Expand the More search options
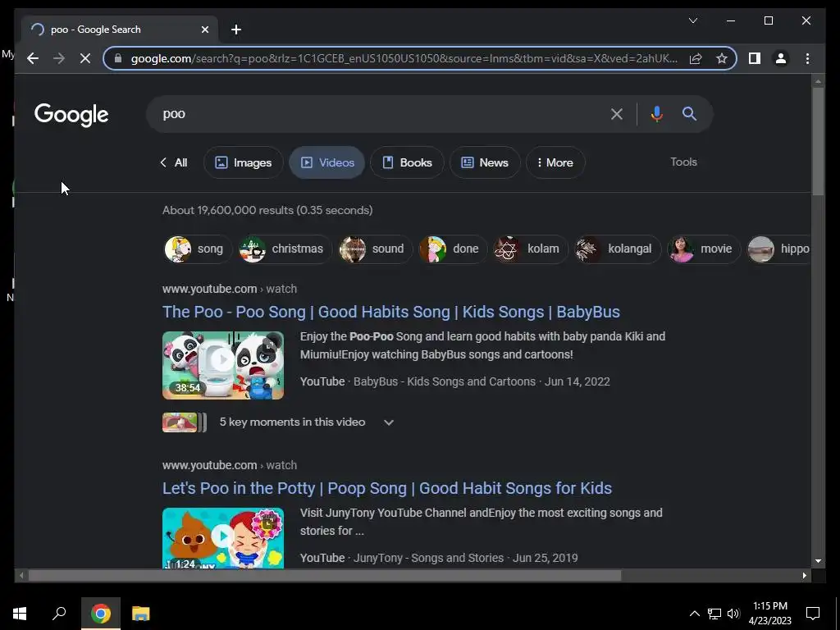This screenshot has width=840, height=630. coord(555,162)
